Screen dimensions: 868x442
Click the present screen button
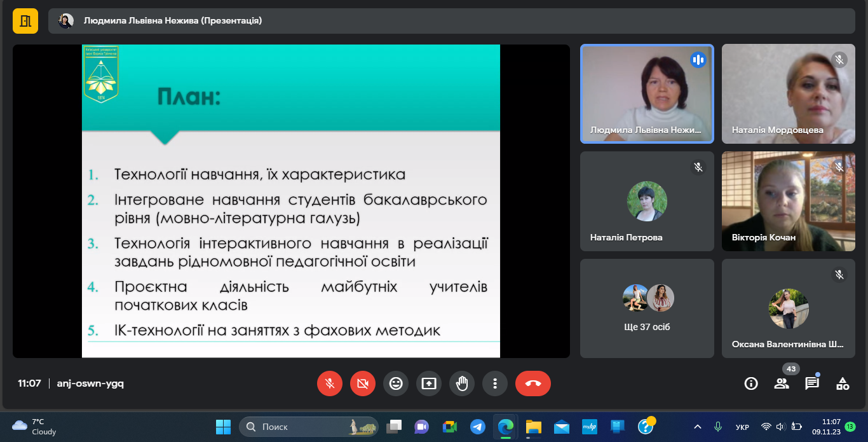[429, 383]
